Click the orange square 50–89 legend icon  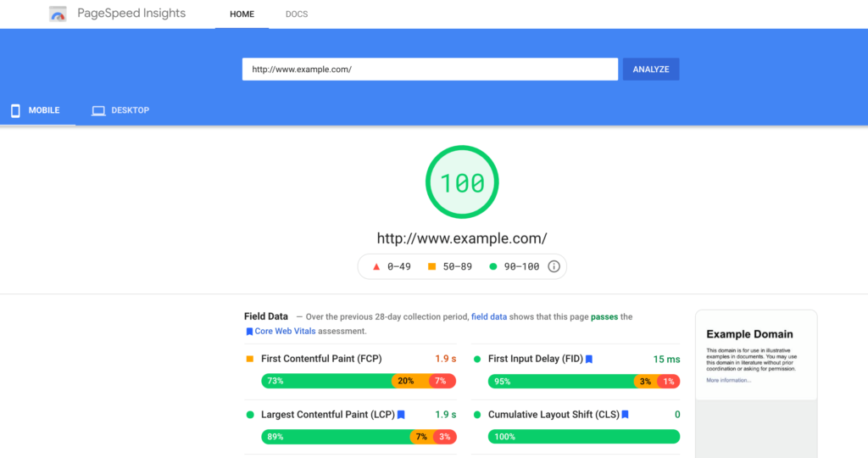431,266
